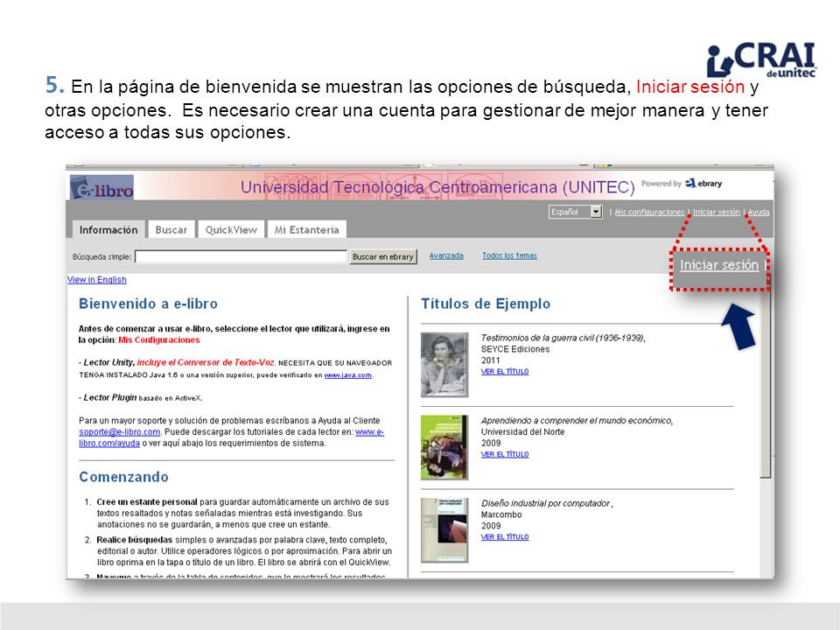Click VER EL TÍTULO for Testimonios de la guerra civil
Viewport: 840px width, 630px height.
pos(505,371)
